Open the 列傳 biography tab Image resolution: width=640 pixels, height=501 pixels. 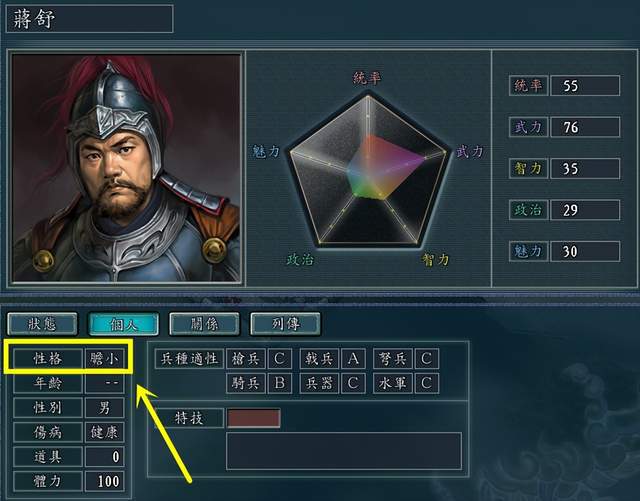click(285, 324)
